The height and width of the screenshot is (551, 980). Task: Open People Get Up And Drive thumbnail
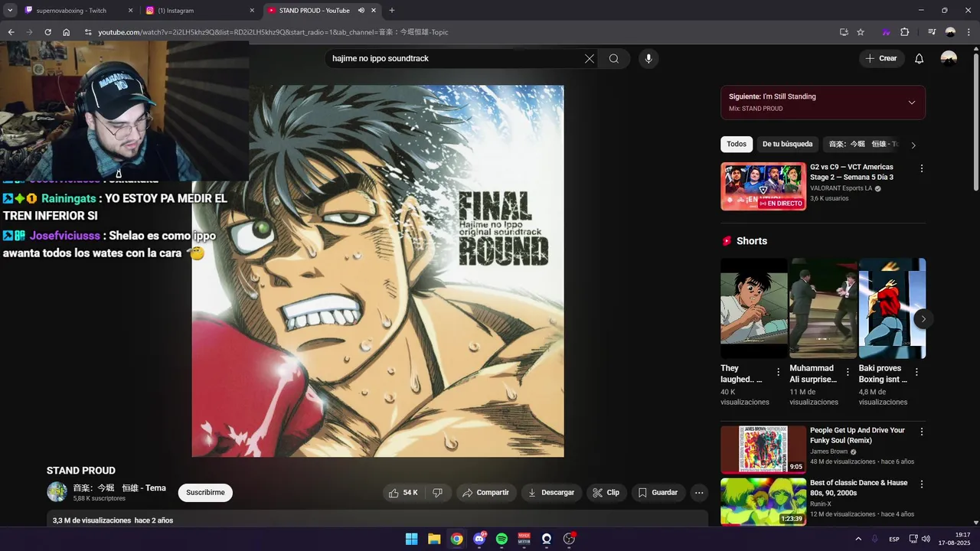pyautogui.click(x=763, y=450)
